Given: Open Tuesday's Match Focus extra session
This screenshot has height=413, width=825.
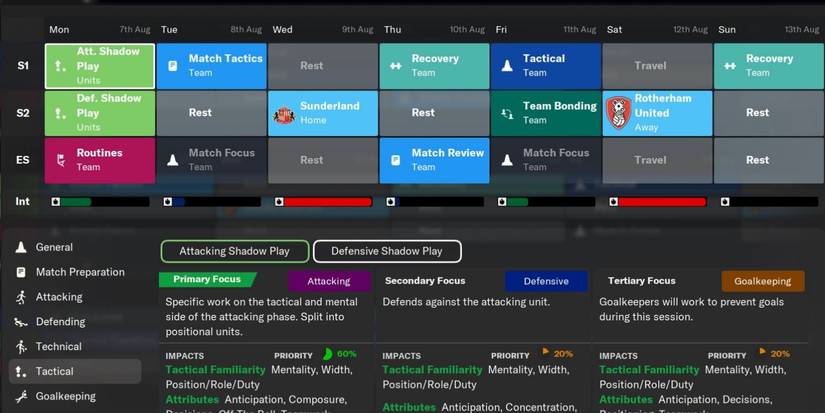Looking at the screenshot, I should tap(212, 160).
